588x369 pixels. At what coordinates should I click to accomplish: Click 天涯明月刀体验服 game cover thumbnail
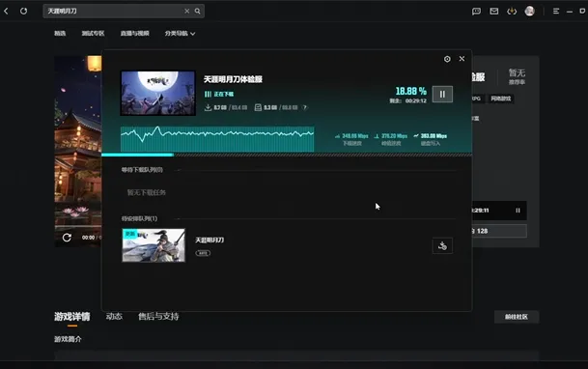pyautogui.click(x=158, y=93)
